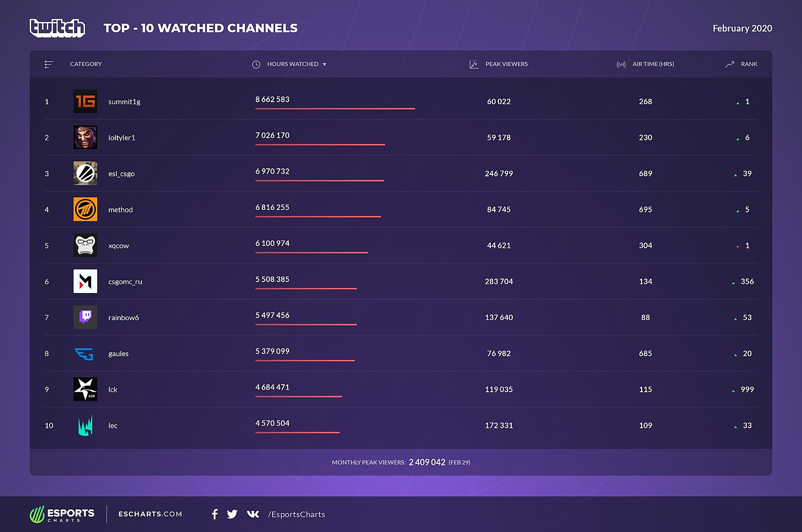This screenshot has width=802, height=532.
Task: Open the lck channel logo
Action: [85, 389]
